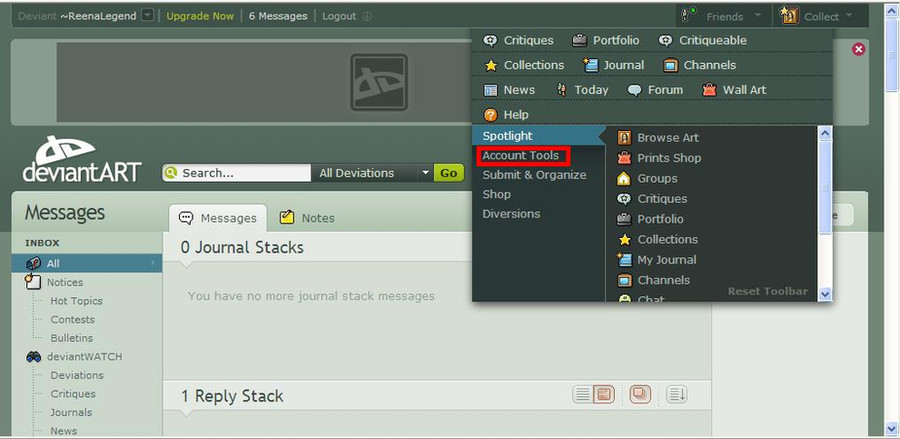
Task: Click the Journal icon in top menu
Action: point(591,65)
